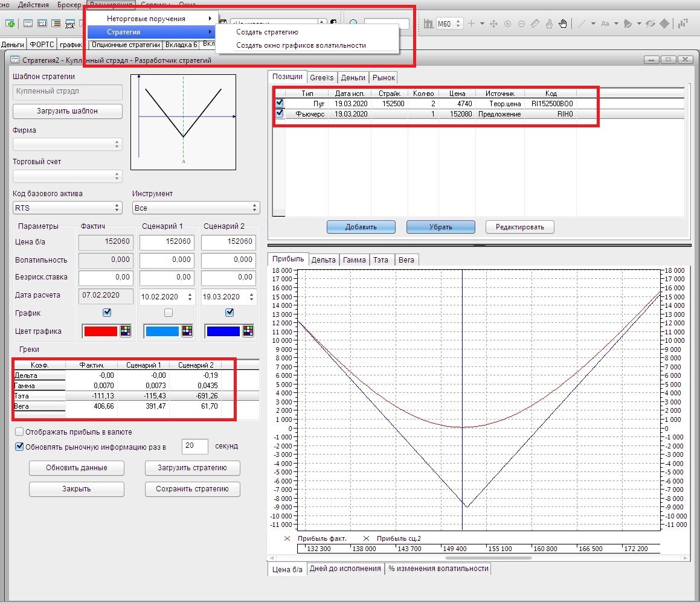Expand the 'Инструмент' dropdown showing Все

pos(196,208)
